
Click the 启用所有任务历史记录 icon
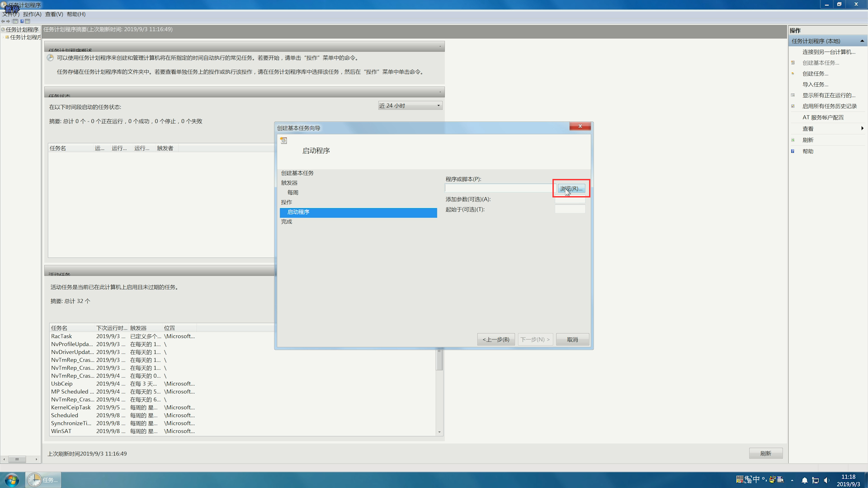pyautogui.click(x=793, y=106)
